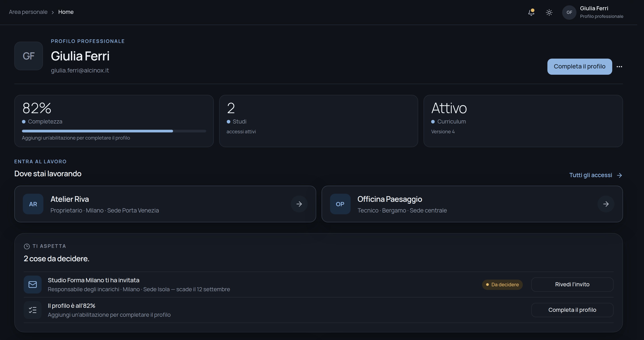
Task: Click the completeness progress bar
Action: click(x=114, y=131)
